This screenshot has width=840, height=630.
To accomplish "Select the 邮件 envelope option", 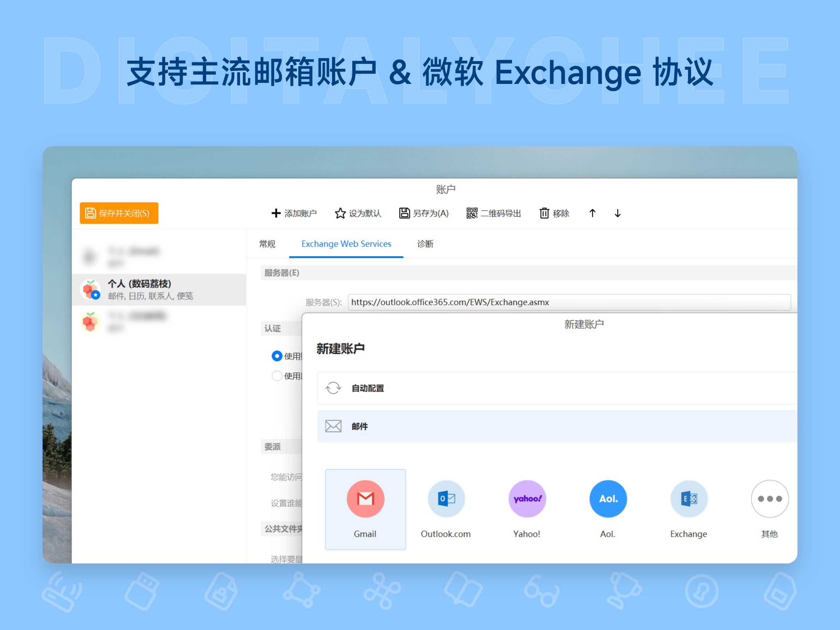I will [359, 426].
